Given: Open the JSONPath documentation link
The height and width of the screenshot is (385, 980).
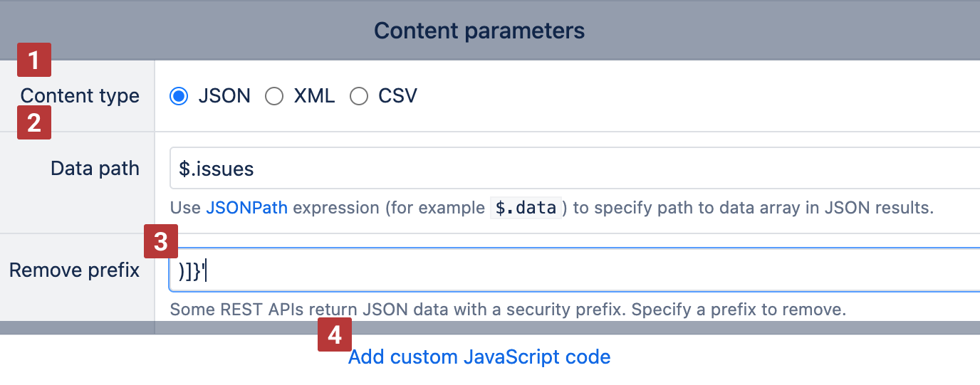Looking at the screenshot, I should click(x=246, y=208).
